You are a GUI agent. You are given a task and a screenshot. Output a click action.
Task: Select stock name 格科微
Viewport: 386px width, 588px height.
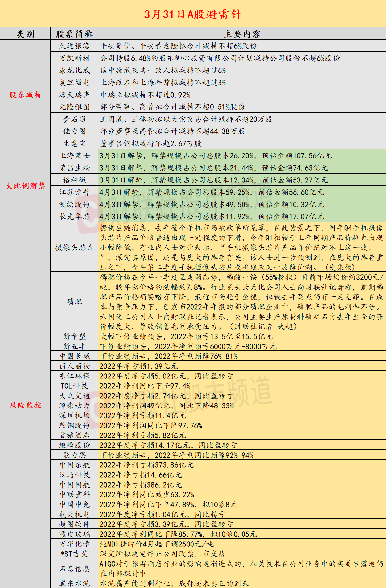tap(74, 180)
